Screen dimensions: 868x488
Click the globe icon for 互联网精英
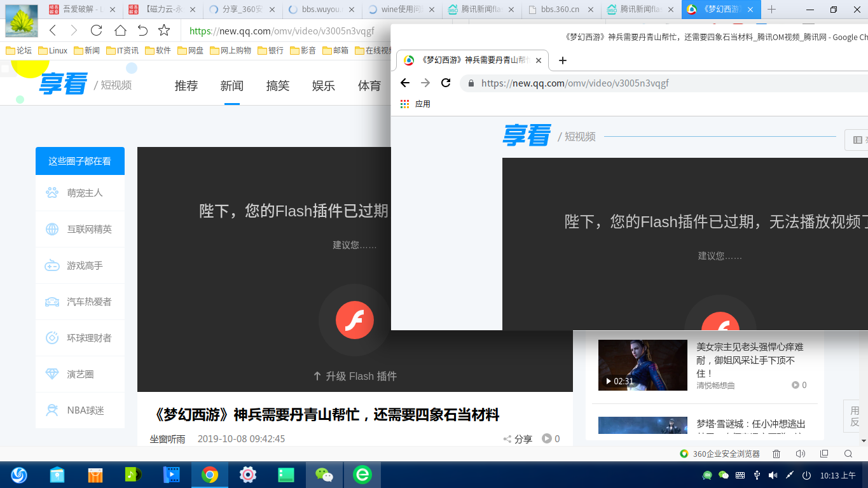52,229
